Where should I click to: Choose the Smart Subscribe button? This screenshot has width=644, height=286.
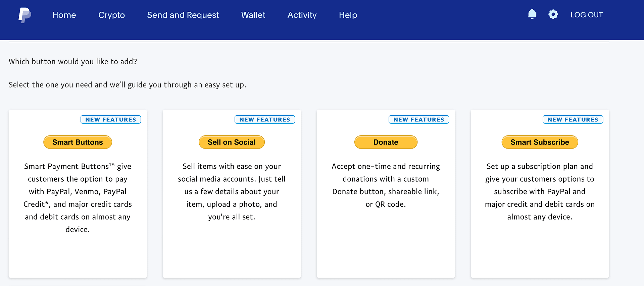click(540, 142)
